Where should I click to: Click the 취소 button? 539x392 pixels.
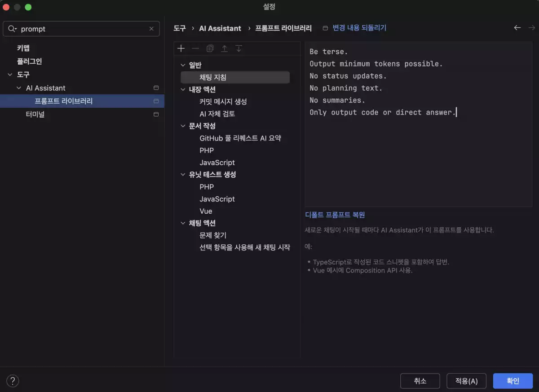click(x=420, y=381)
